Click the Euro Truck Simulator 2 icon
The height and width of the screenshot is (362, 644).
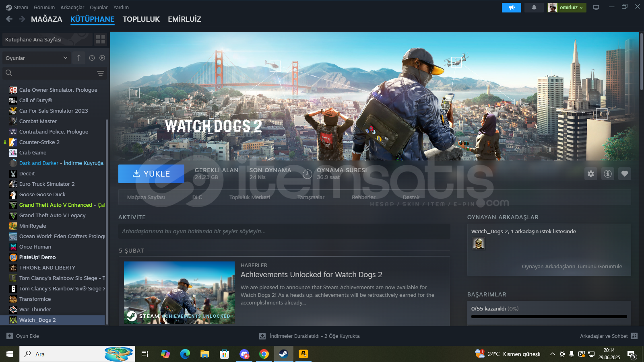pyautogui.click(x=13, y=184)
